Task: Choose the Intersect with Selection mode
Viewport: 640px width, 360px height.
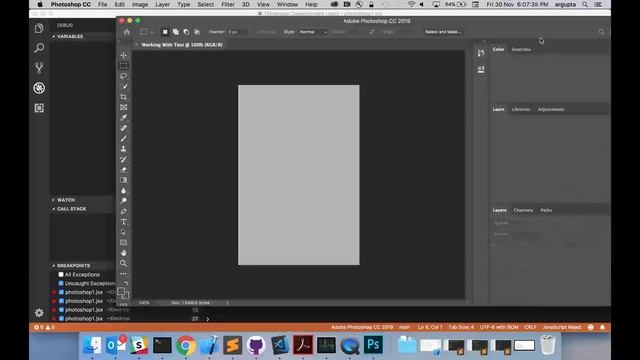Action: pos(197,32)
